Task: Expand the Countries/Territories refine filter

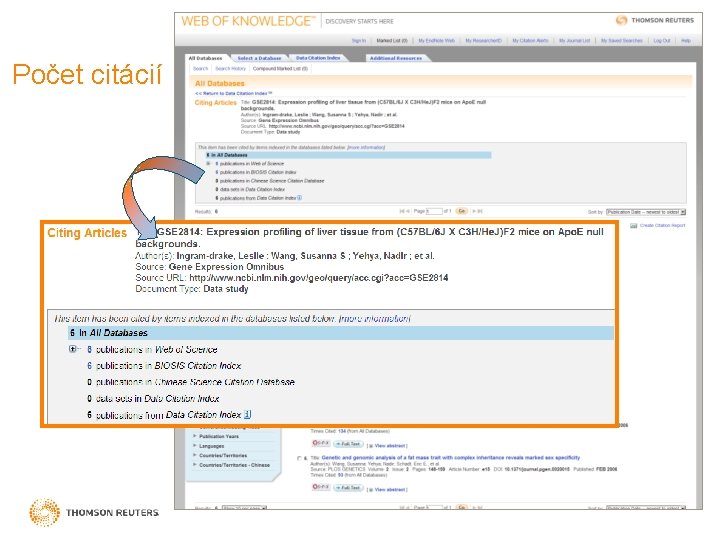Action: [223, 456]
